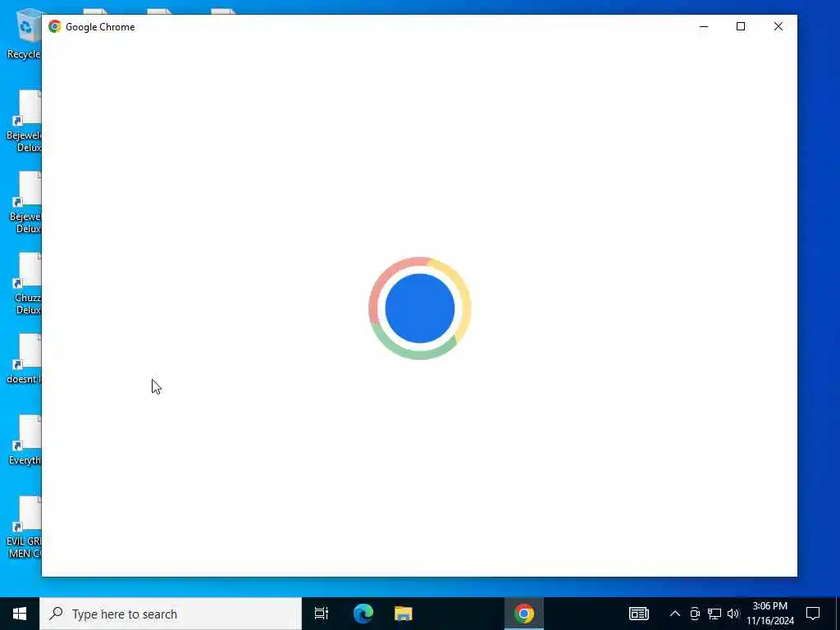The height and width of the screenshot is (630, 840).
Task: Open the Action Center notifications icon
Action: tap(813, 614)
